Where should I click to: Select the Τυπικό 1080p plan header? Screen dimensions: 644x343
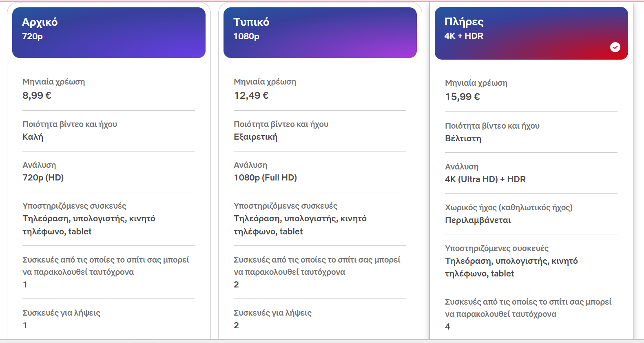(320, 33)
